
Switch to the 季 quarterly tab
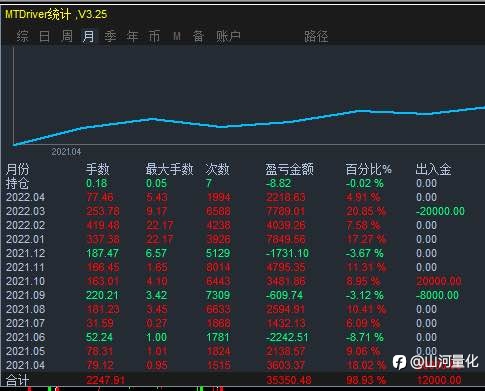(110, 36)
